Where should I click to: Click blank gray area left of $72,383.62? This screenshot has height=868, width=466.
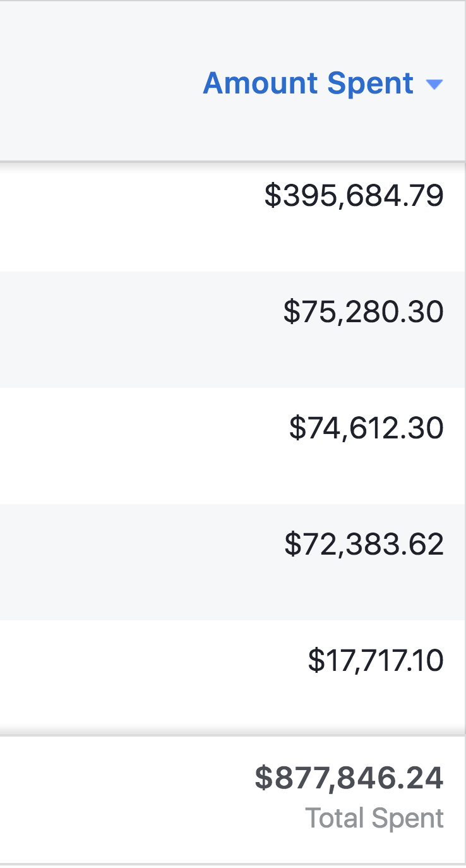coord(126,562)
